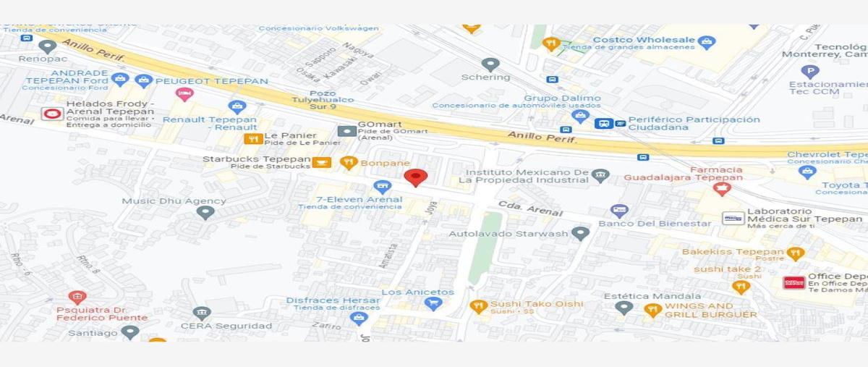Select the Starbucks Tepepan coffee icon
This screenshot has height=367, width=868.
(x=322, y=163)
